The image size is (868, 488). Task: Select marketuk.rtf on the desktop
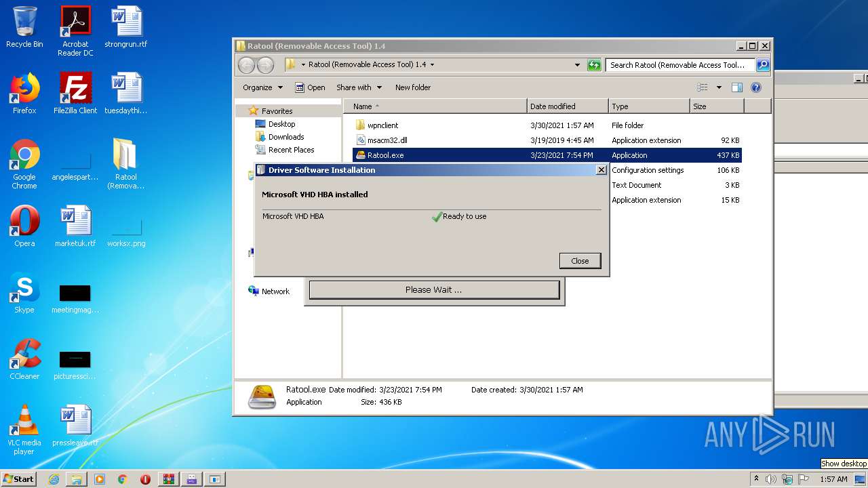(75, 226)
